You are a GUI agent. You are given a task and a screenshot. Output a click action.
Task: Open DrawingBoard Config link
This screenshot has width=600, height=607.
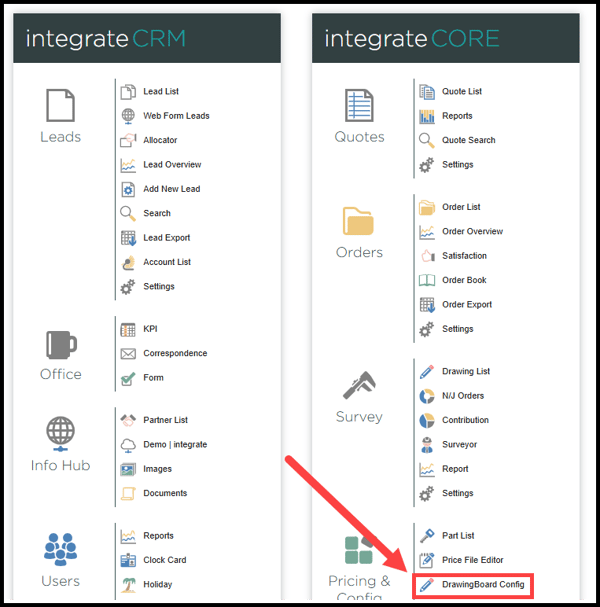(483, 584)
